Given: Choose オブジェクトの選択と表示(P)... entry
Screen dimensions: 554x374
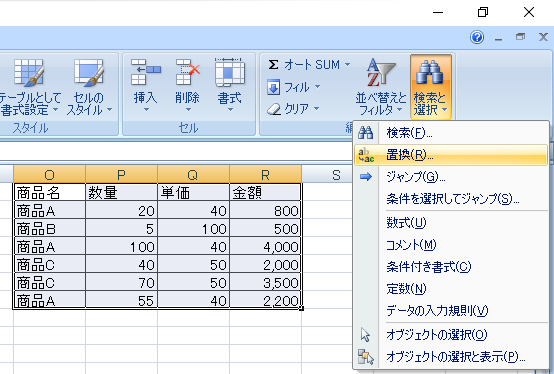Looking at the screenshot, I should 451,357.
